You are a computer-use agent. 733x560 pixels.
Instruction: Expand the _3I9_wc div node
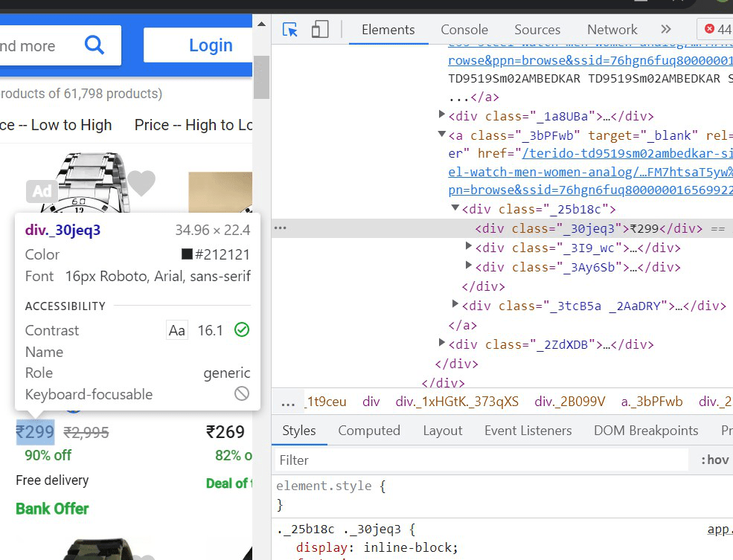click(x=468, y=245)
